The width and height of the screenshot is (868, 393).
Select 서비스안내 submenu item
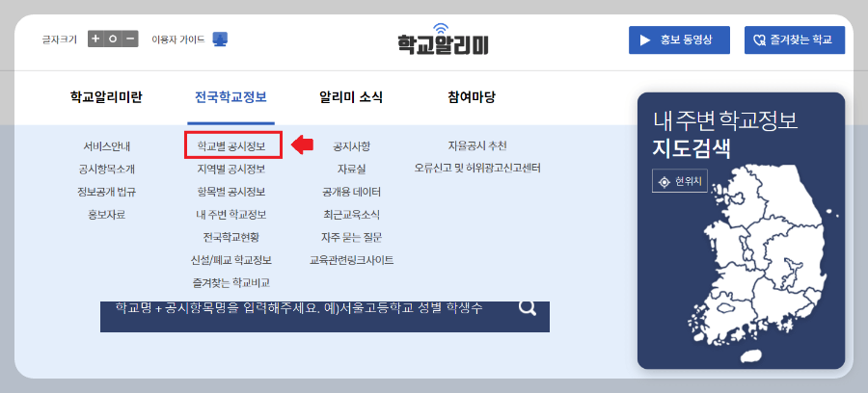[x=107, y=146]
